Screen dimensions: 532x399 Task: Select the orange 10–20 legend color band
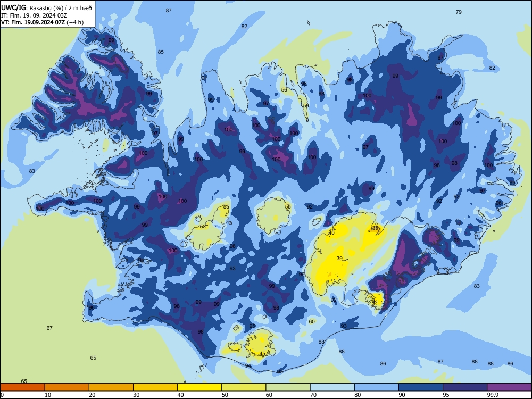coord(67,387)
